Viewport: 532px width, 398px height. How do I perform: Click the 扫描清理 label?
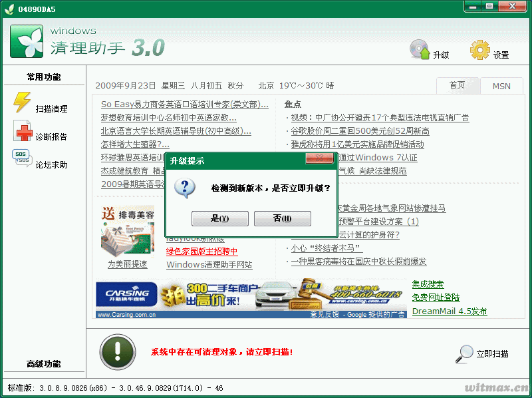(52, 108)
